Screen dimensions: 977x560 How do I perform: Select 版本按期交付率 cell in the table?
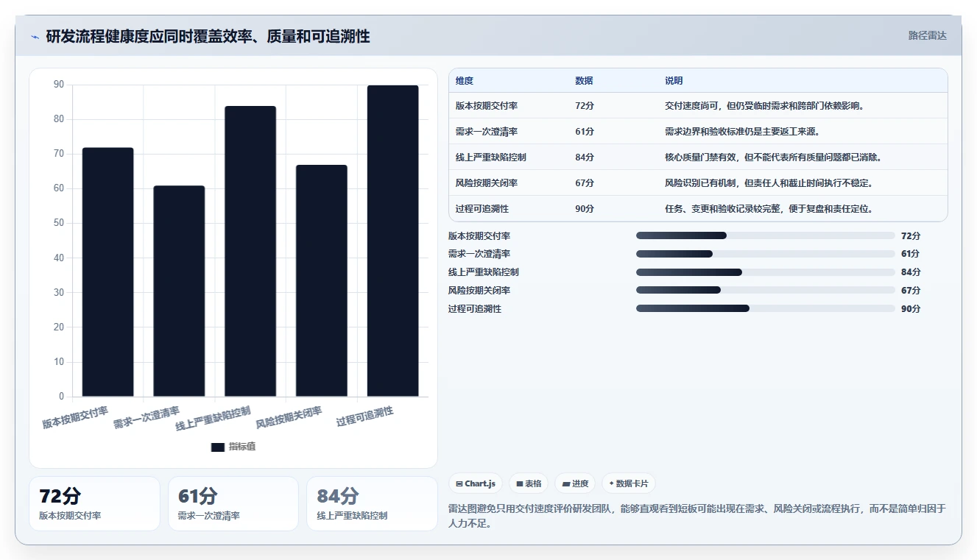487,106
